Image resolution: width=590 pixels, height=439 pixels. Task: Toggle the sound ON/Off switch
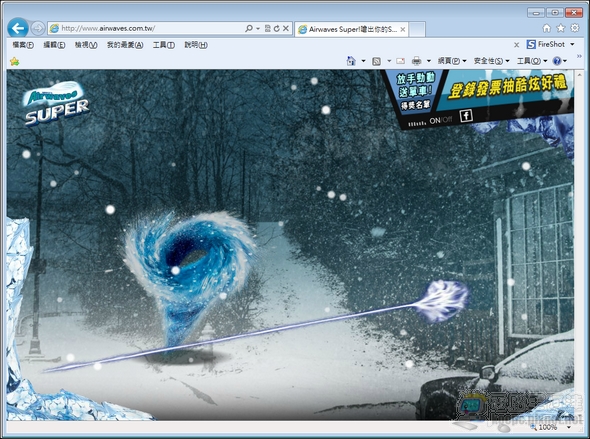click(x=441, y=120)
